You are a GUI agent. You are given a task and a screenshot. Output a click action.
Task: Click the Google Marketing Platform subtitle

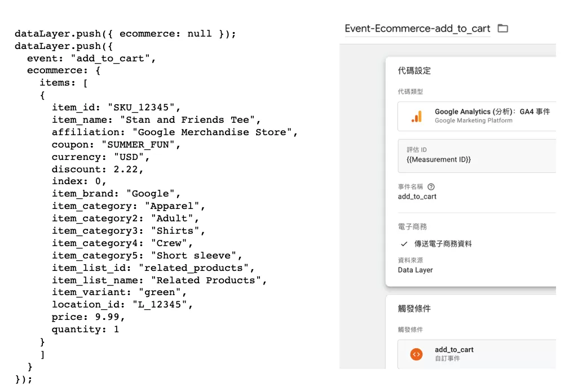(474, 121)
